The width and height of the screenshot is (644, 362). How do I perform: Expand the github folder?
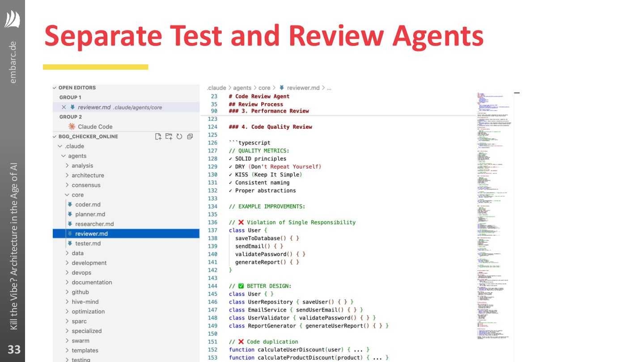pyautogui.click(x=67, y=292)
